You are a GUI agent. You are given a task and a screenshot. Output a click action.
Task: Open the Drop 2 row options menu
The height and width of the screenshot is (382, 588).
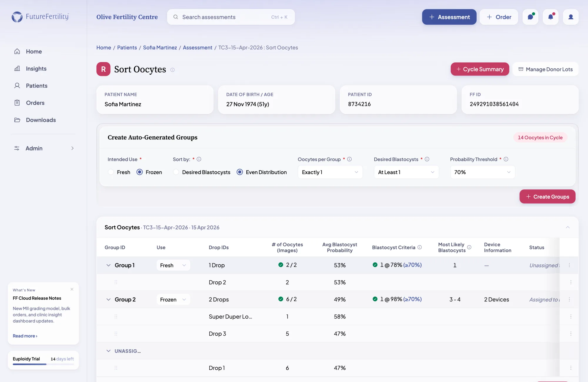click(571, 282)
